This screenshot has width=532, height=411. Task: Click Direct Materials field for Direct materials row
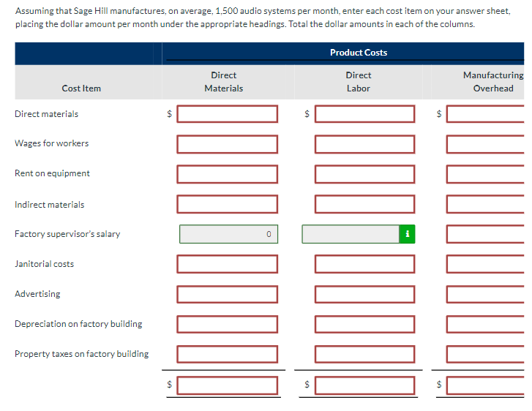228,114
